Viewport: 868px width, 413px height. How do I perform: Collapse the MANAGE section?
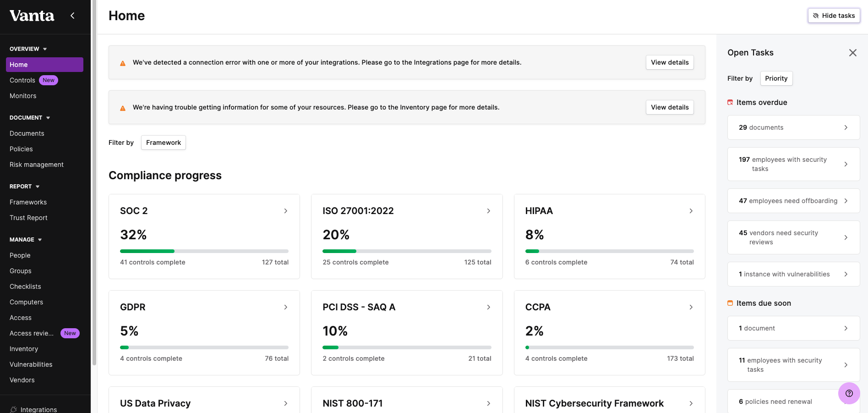pyautogui.click(x=26, y=240)
